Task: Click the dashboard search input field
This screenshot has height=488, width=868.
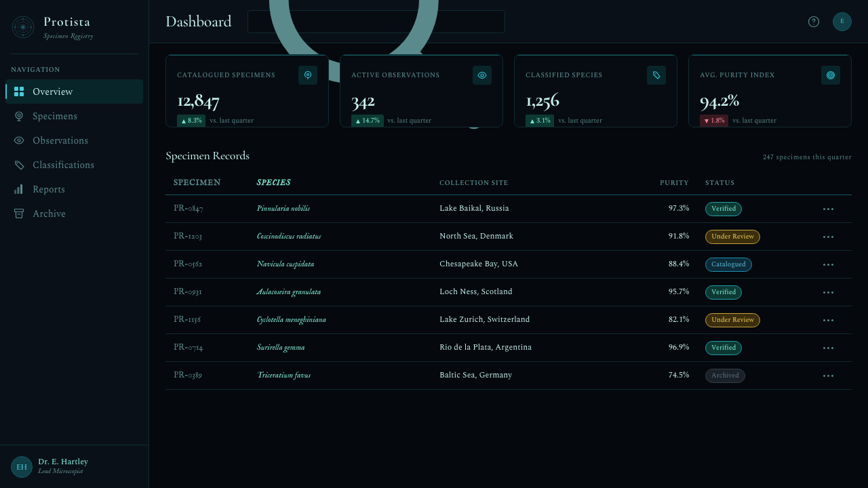Action: (376, 22)
